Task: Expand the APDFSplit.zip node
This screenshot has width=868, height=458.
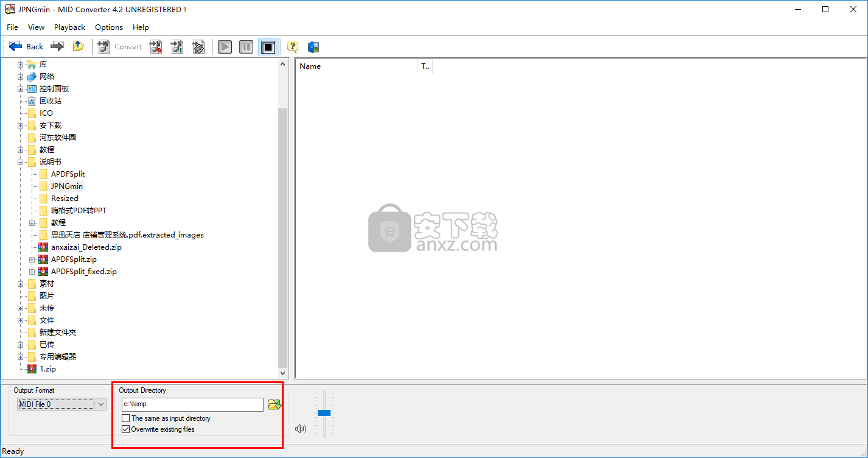Action: click(x=32, y=259)
